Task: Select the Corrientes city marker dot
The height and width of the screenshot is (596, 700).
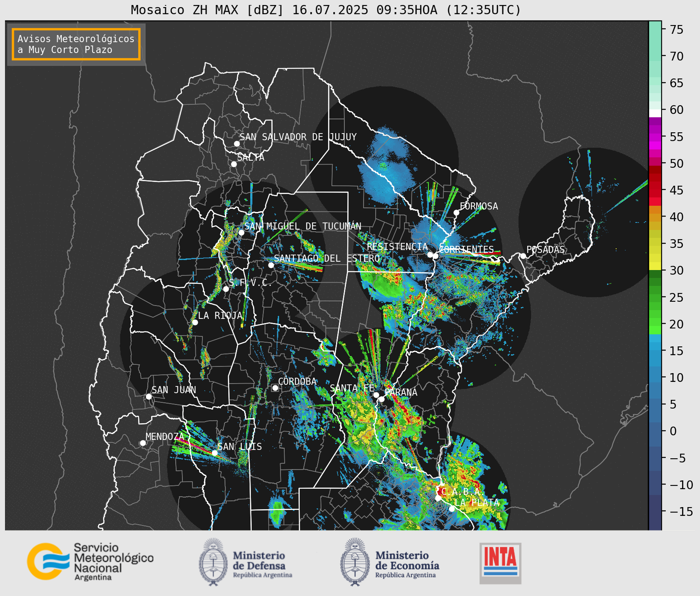Action: click(435, 256)
